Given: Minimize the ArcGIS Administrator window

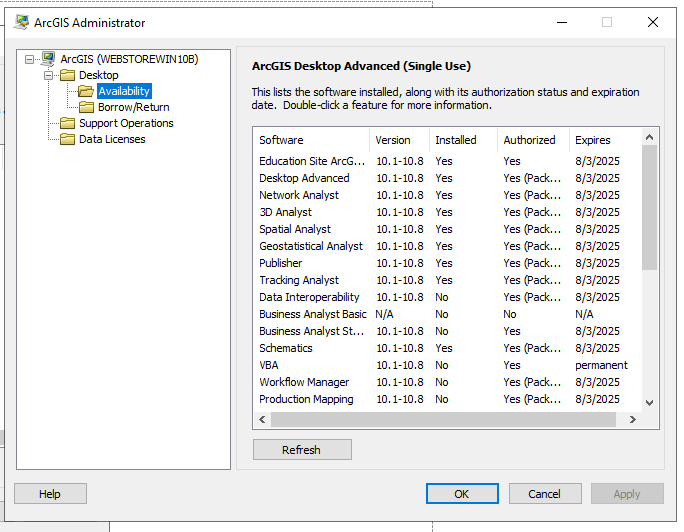Looking at the screenshot, I should pyautogui.click(x=562, y=22).
